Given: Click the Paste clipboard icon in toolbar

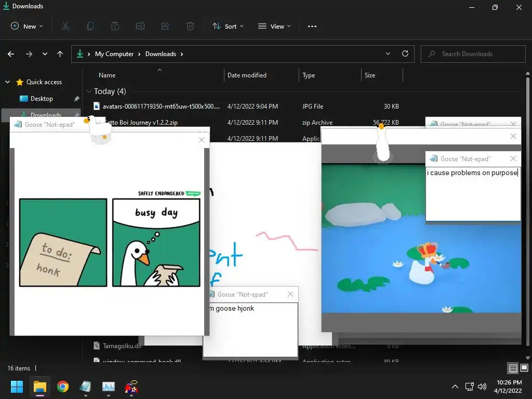Looking at the screenshot, I should coord(115,26).
